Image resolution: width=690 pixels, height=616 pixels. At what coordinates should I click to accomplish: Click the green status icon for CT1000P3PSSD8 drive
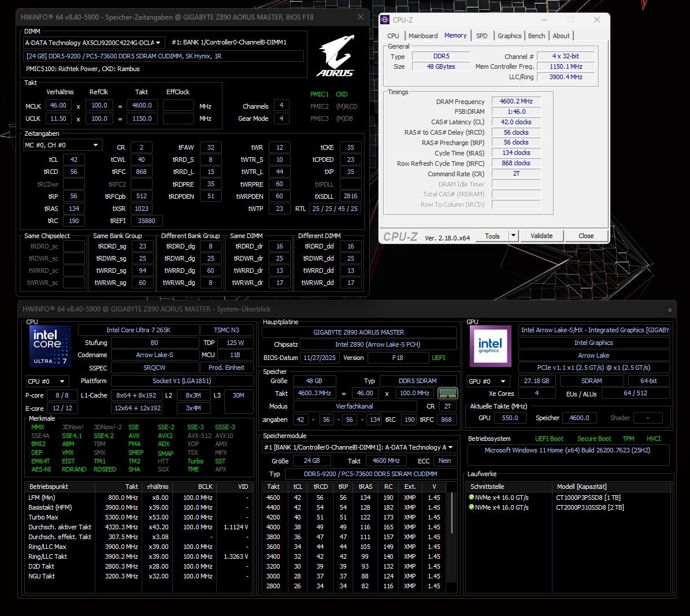point(472,497)
